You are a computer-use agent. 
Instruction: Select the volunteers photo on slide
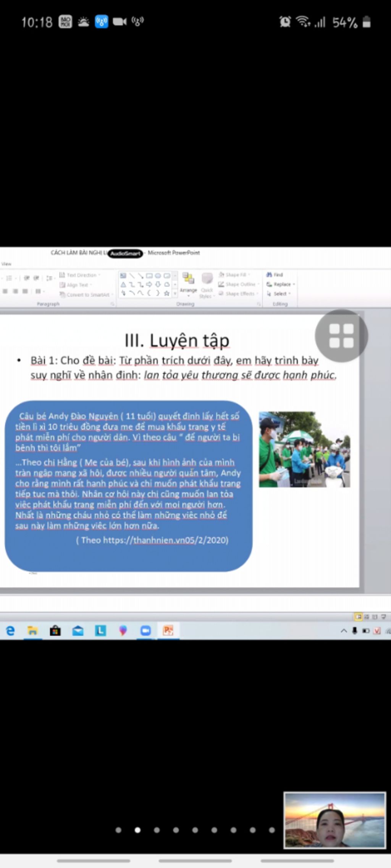tap(304, 449)
